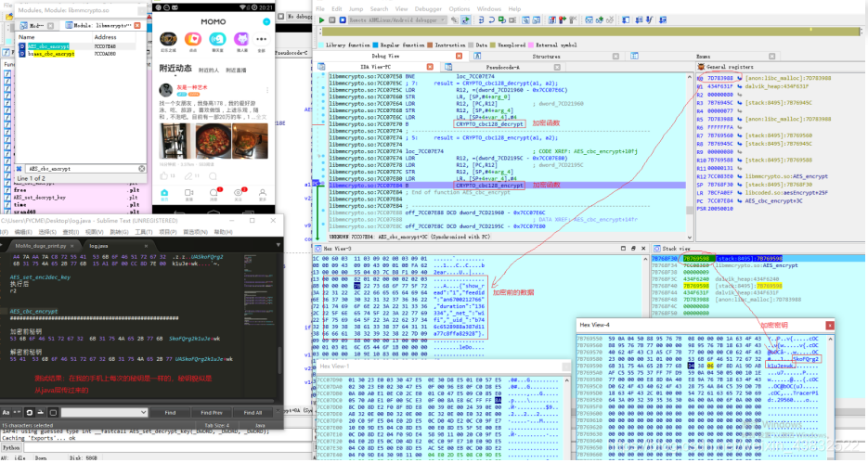Viewport: 868px width, 463px height.
Task: Click the External symbol pink legend swatch
Action: 531,45
